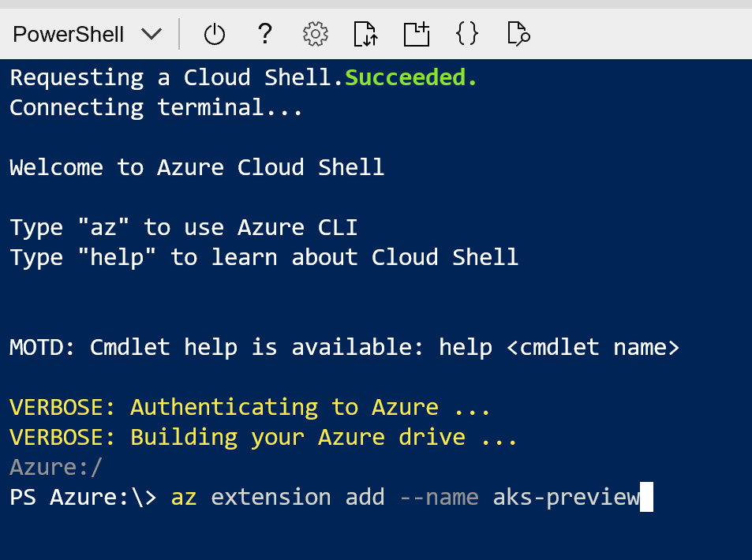This screenshot has width=752, height=560.
Task: Launch the editor with the braces icon
Action: click(466, 33)
